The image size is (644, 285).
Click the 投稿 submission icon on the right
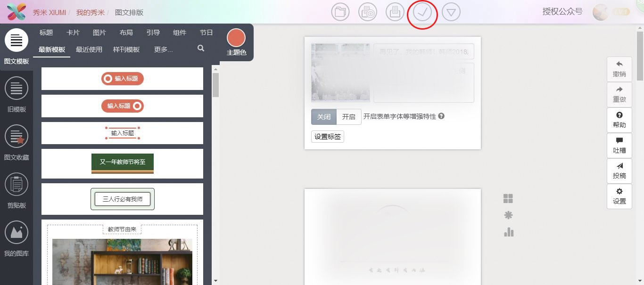point(619,171)
